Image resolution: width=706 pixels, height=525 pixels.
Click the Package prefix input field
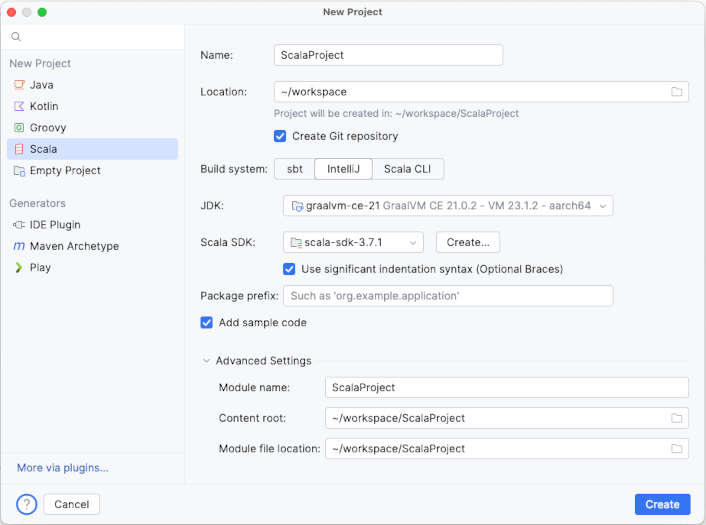(448, 296)
